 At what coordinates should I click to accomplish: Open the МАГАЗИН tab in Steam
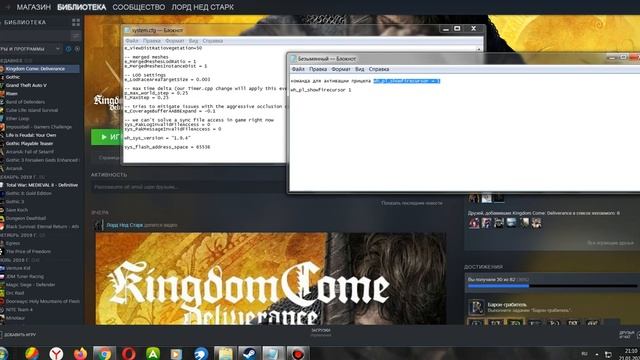click(x=33, y=7)
